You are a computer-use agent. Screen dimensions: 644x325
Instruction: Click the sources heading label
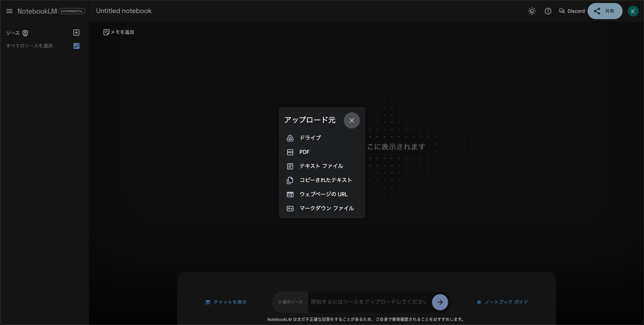point(13,33)
